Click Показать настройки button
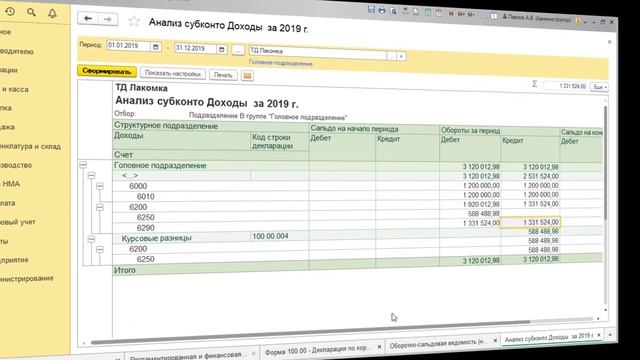 tap(173, 73)
